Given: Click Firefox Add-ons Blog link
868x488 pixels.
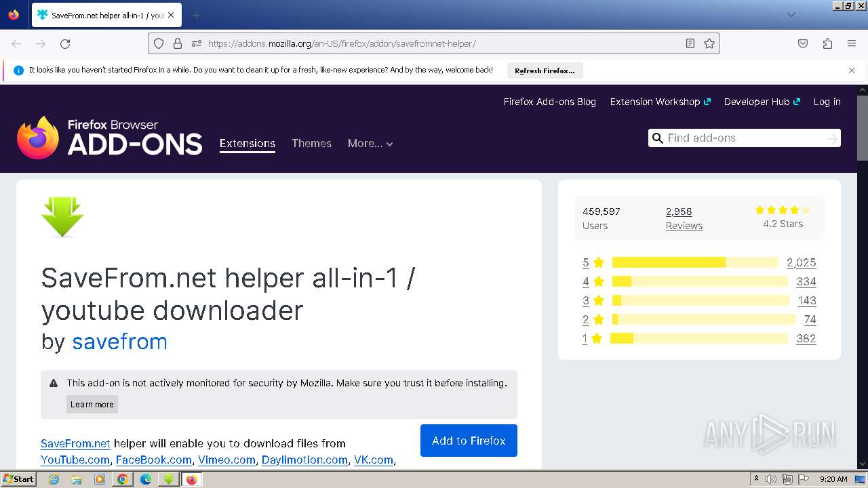Looking at the screenshot, I should point(549,102).
